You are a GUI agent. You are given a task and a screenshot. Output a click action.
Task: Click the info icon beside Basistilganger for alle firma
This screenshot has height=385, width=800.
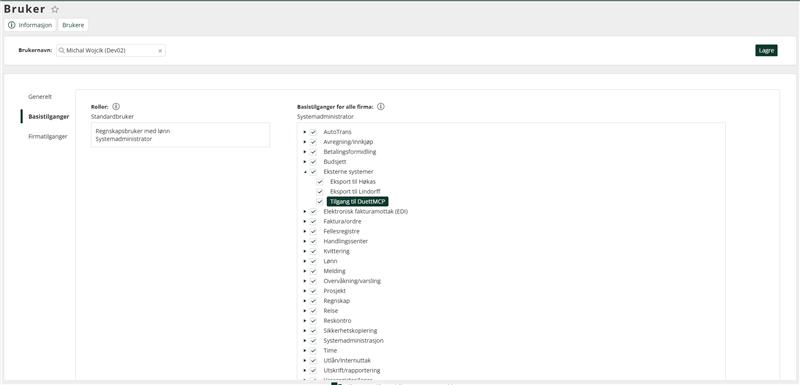381,107
